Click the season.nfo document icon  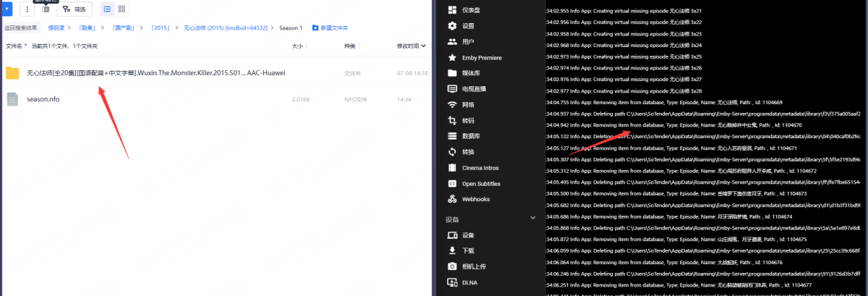click(x=12, y=99)
